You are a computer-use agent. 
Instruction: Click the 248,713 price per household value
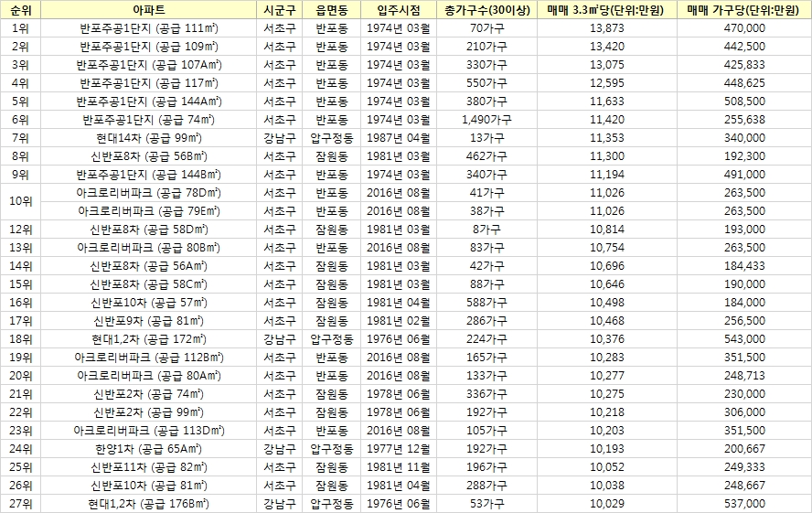pos(744,376)
